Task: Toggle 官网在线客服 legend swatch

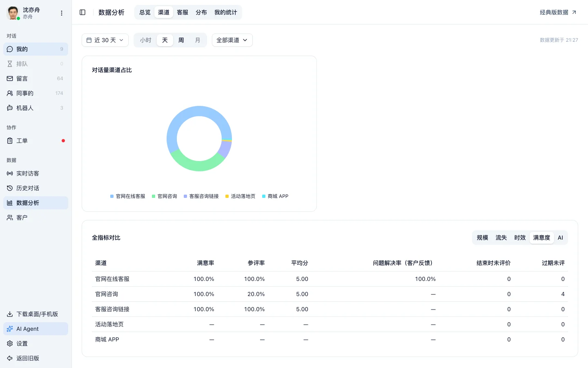Action: pyautogui.click(x=112, y=196)
